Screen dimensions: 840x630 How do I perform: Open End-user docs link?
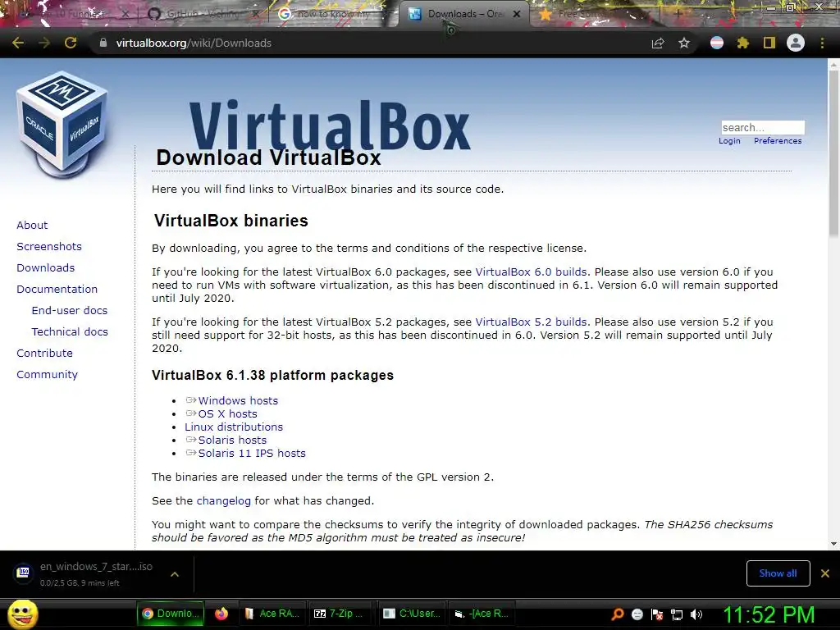[x=70, y=311]
